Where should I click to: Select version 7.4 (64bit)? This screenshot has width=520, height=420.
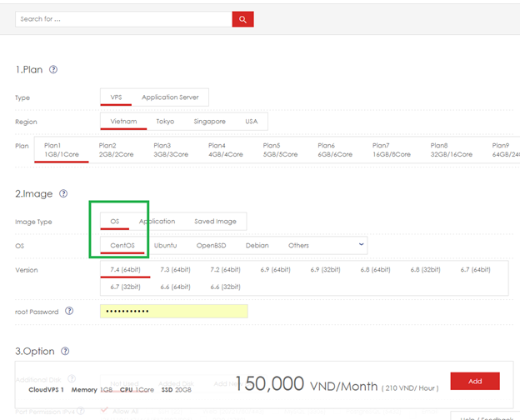125,270
